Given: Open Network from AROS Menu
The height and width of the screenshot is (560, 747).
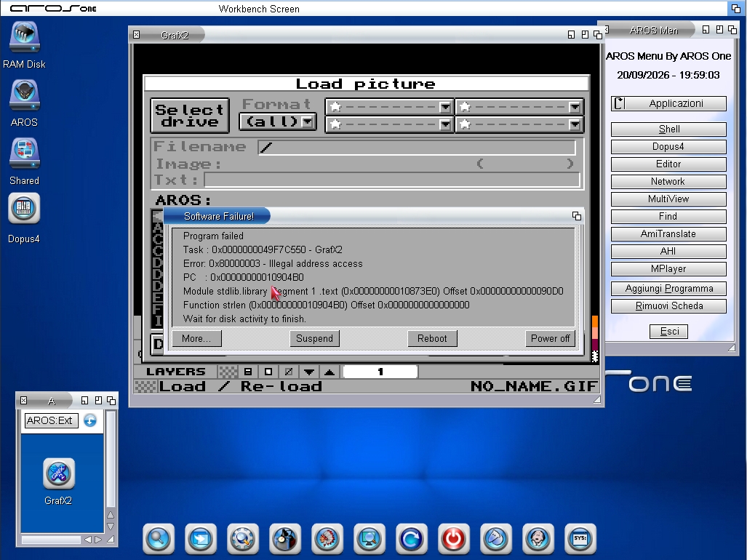Looking at the screenshot, I should (x=669, y=181).
